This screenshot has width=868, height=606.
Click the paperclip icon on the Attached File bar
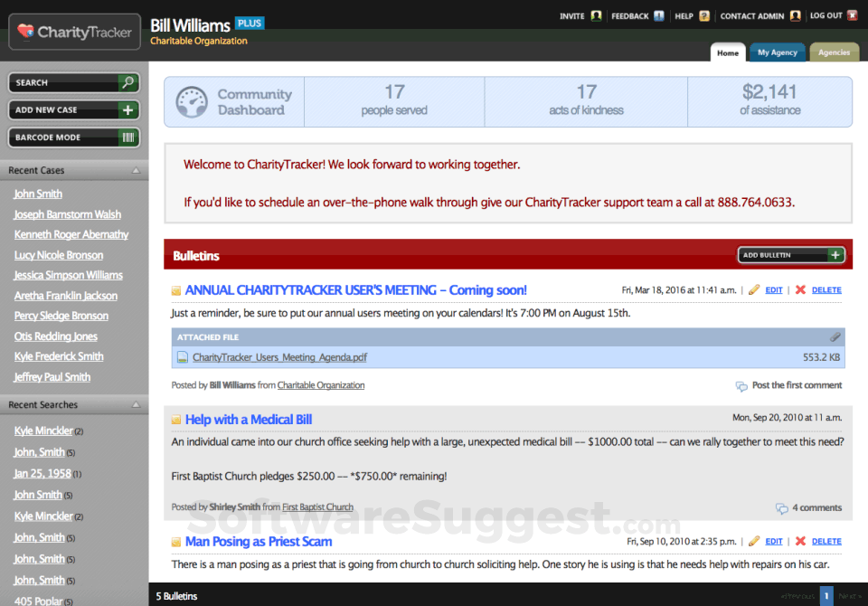834,336
